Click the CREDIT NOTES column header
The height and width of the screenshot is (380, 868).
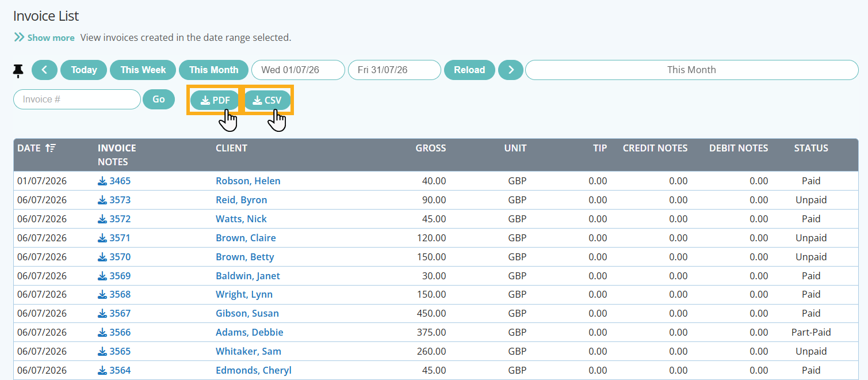655,148
